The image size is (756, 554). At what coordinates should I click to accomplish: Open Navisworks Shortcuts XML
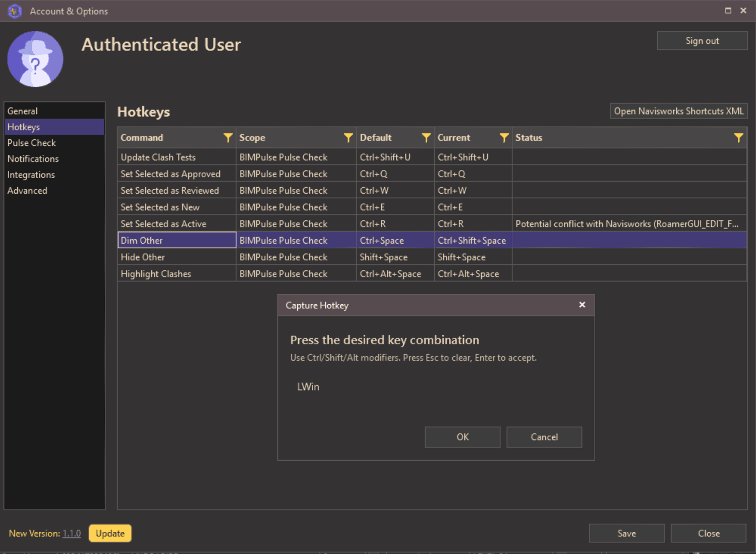pos(678,111)
